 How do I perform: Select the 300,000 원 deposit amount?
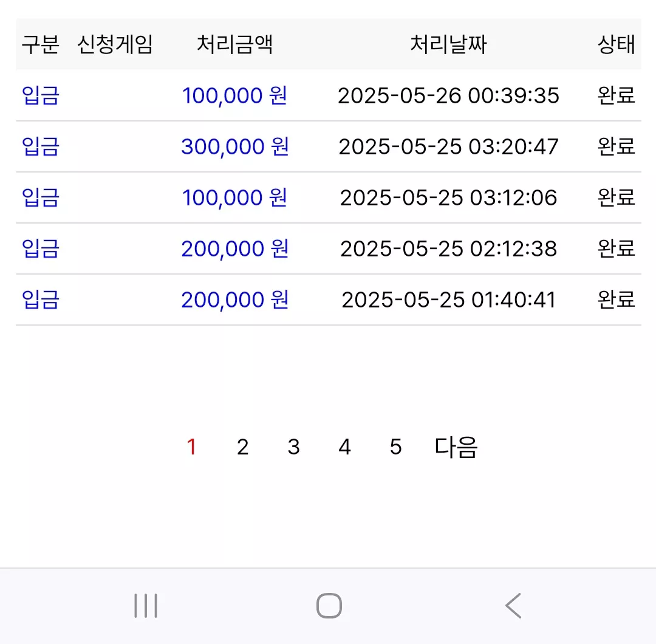pos(234,146)
